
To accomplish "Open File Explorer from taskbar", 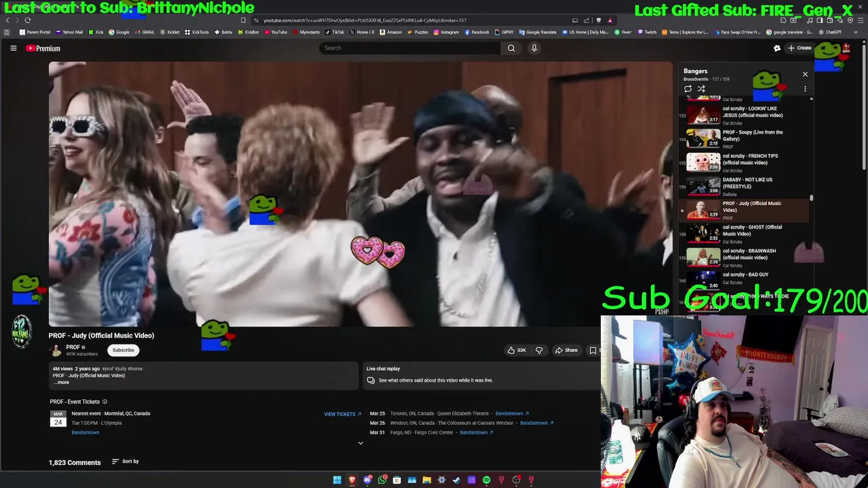I will (427, 480).
